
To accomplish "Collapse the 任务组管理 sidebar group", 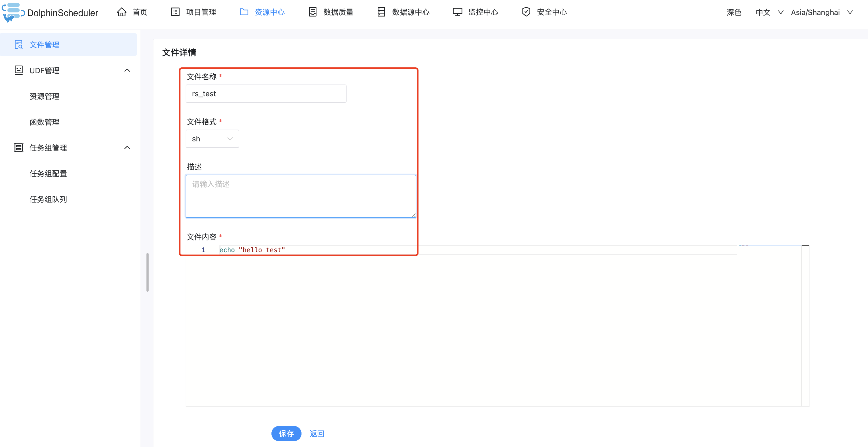I will click(127, 148).
